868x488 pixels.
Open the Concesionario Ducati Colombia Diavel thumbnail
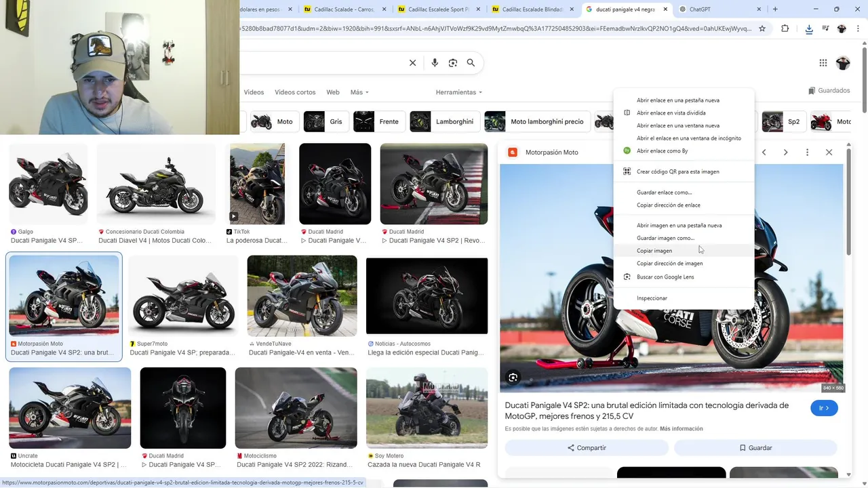click(156, 184)
